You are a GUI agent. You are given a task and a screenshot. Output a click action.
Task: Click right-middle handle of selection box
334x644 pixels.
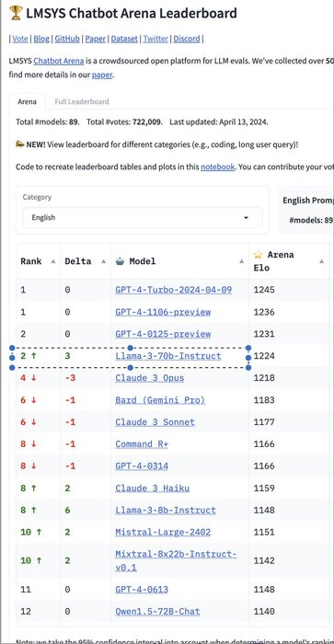point(248,358)
